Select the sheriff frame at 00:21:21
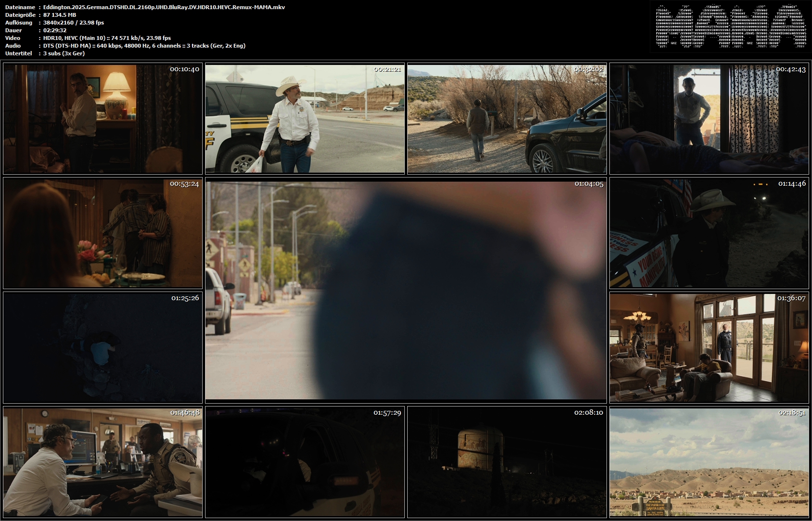The image size is (812, 521). click(x=305, y=119)
